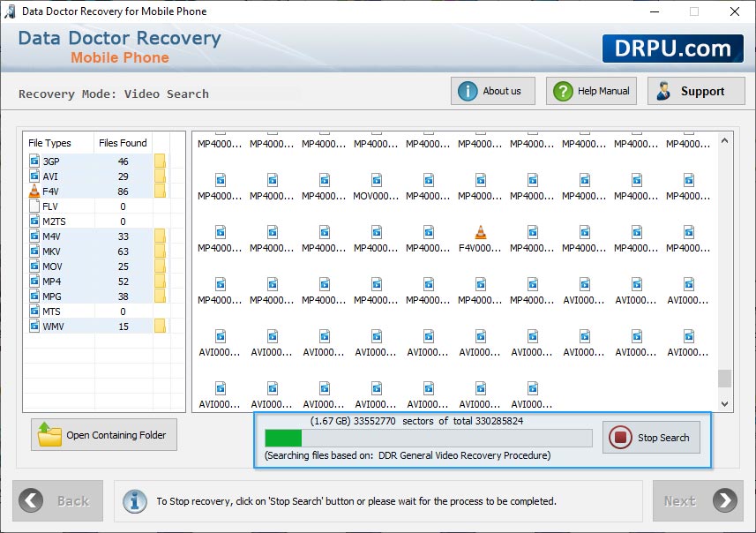Click the info icon in bottom hint bar
Image resolution: width=756 pixels, height=533 pixels.
[x=135, y=501]
